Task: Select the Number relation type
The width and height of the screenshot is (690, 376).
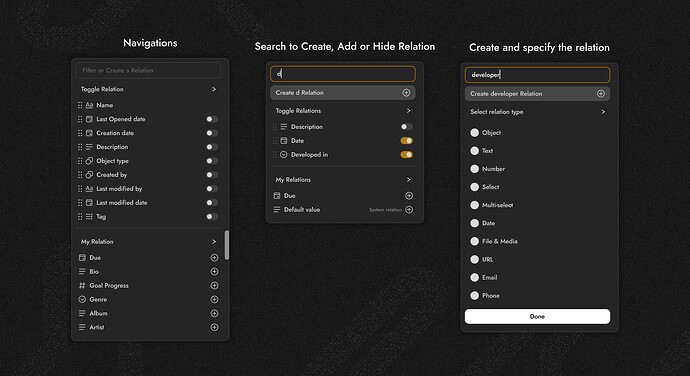Action: (474, 169)
